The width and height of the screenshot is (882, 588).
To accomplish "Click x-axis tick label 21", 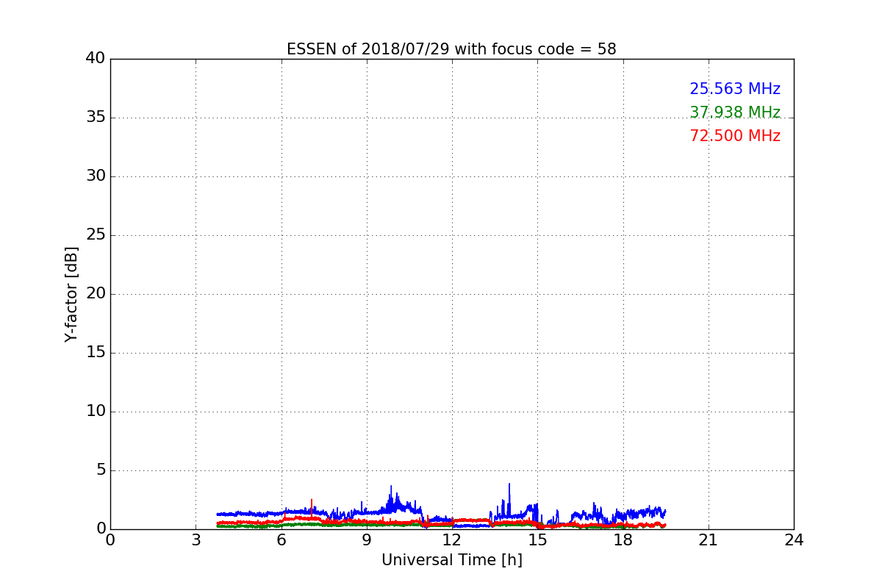I will [x=709, y=540].
